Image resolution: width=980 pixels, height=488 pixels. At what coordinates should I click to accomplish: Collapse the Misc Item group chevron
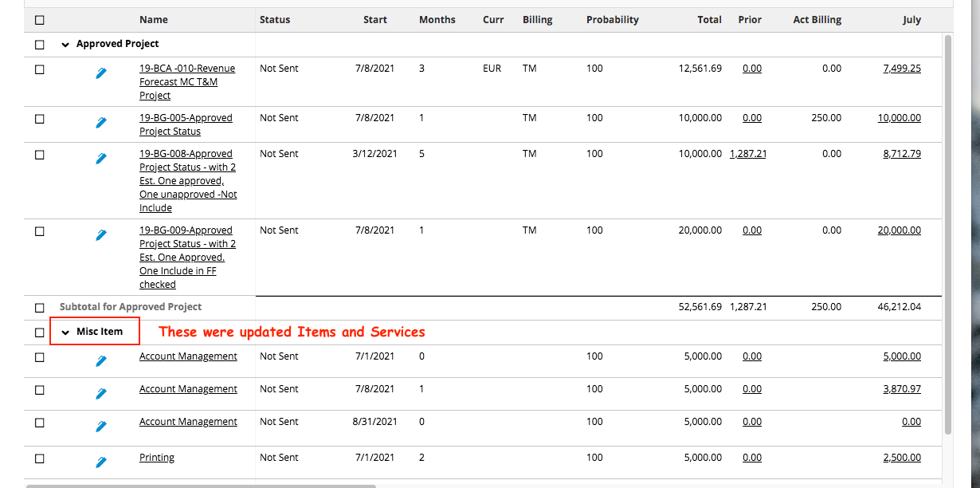click(x=65, y=333)
